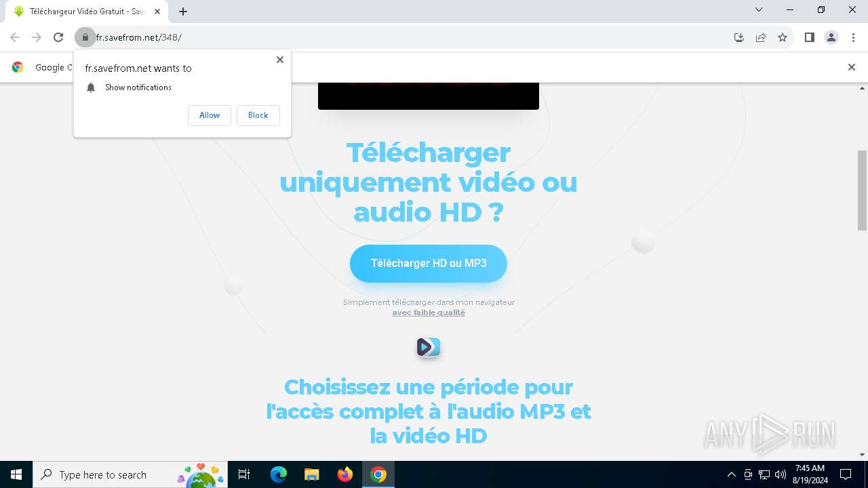Bookmark this page with the star icon
This screenshot has height=488, width=868.
tap(783, 37)
